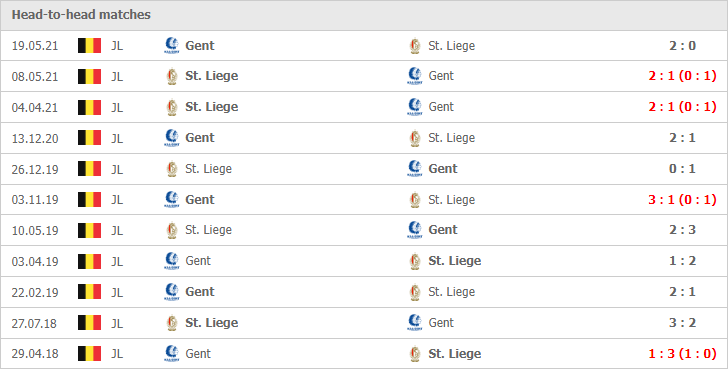Screen dimensions: 728x369
Task: Open the 1 : 3 (1 : 0) score from 29.04.18
Action: point(682,354)
